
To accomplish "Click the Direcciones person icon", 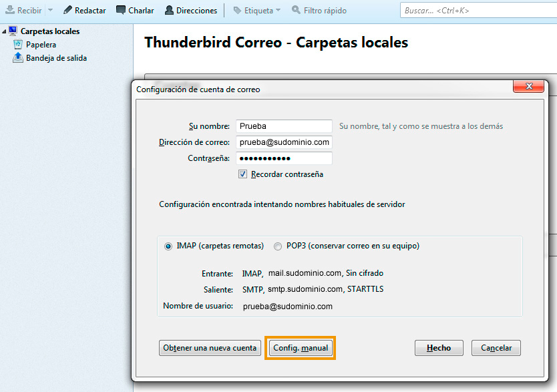I will [x=169, y=10].
